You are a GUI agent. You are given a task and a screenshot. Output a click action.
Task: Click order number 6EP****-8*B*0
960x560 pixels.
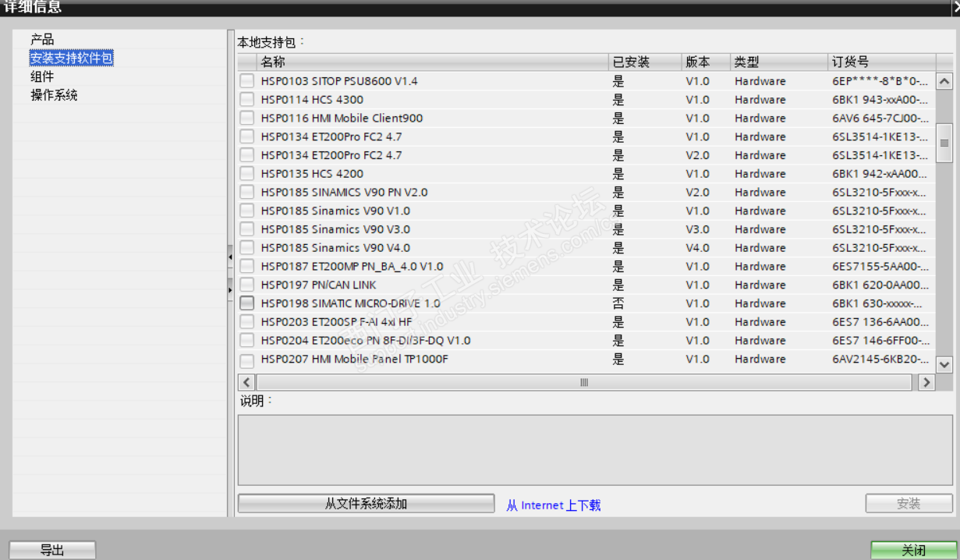880,81
